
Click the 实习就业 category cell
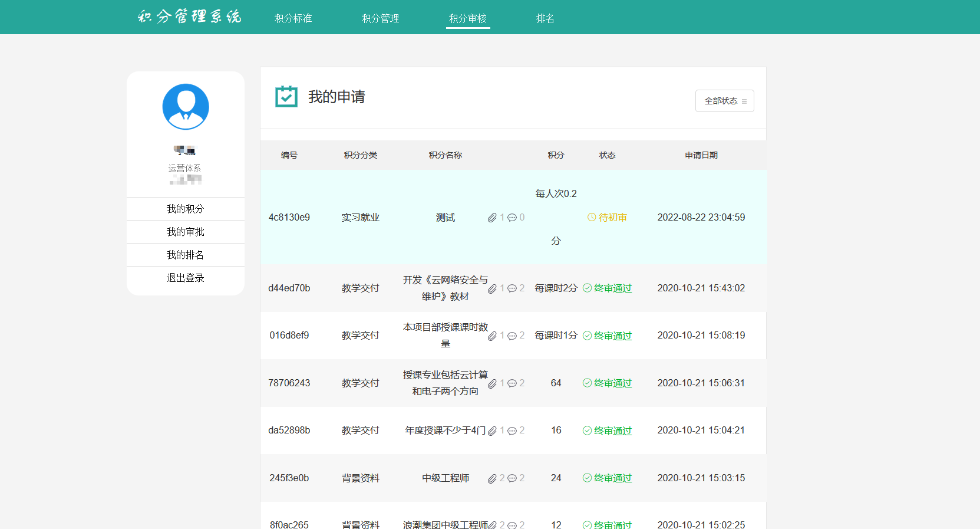point(361,217)
